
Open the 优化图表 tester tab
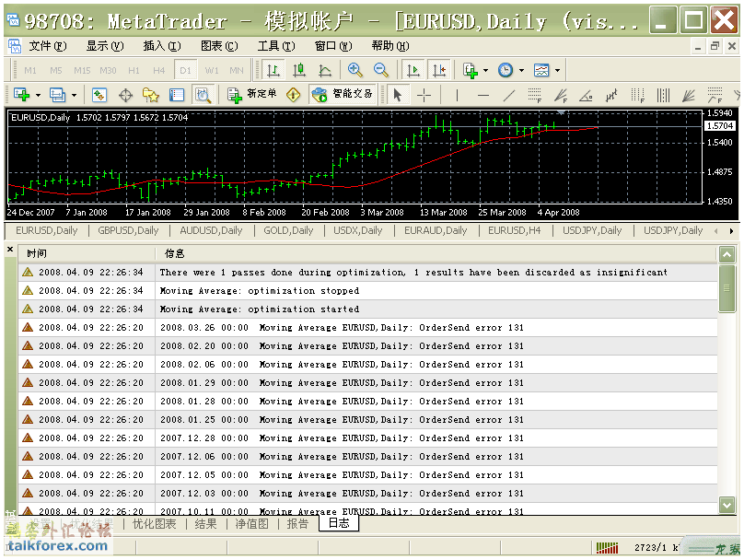click(x=154, y=524)
